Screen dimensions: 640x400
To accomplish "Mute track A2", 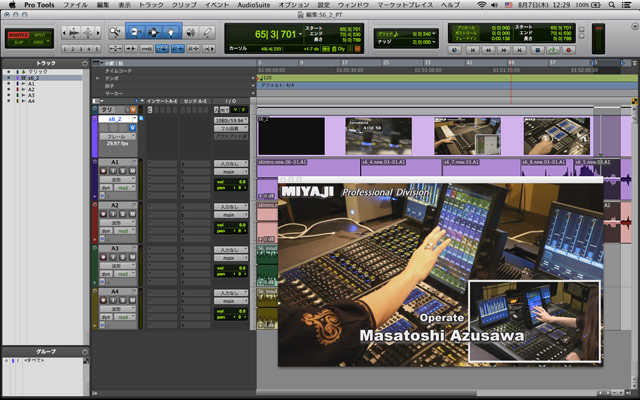I will click(132, 214).
